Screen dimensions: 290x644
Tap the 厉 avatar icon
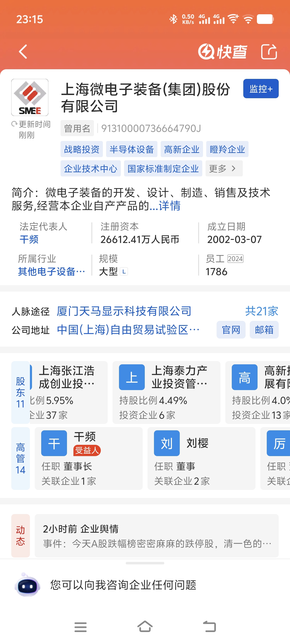[278, 443]
